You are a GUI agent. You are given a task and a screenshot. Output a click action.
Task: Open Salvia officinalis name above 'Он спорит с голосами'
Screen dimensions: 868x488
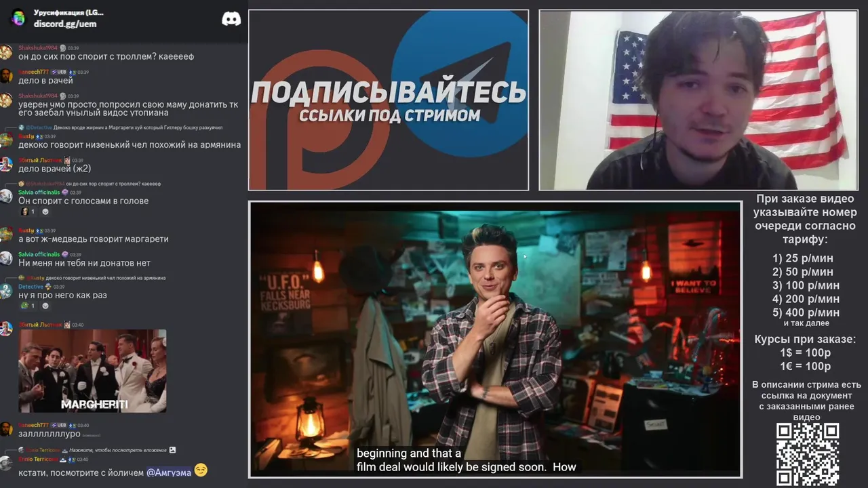(39, 192)
